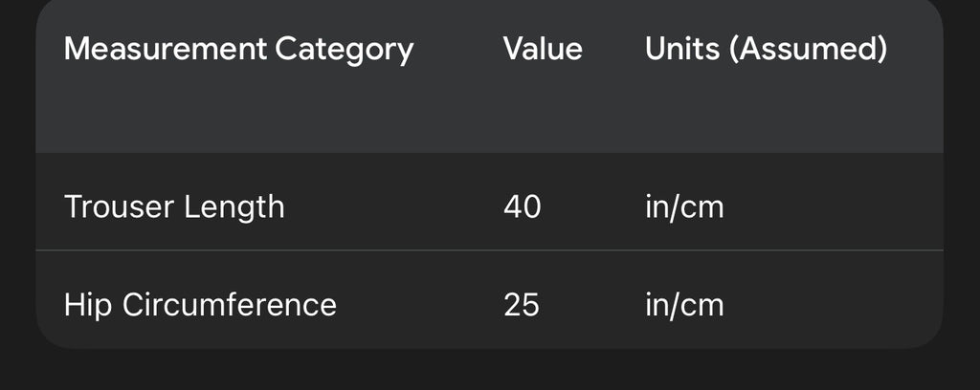Tap the word Units in header
This screenshot has width=980, height=390.
coord(681,49)
